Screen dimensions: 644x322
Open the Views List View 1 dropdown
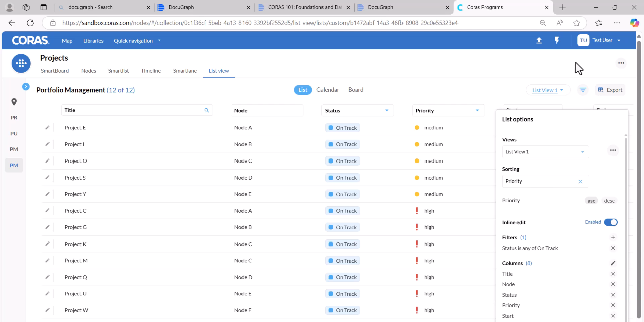pos(545,152)
